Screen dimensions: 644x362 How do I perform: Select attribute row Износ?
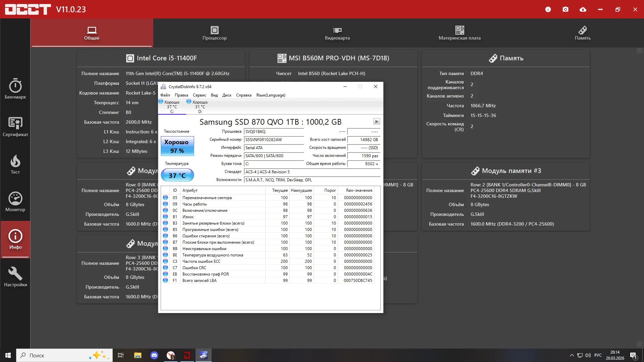(x=268, y=217)
